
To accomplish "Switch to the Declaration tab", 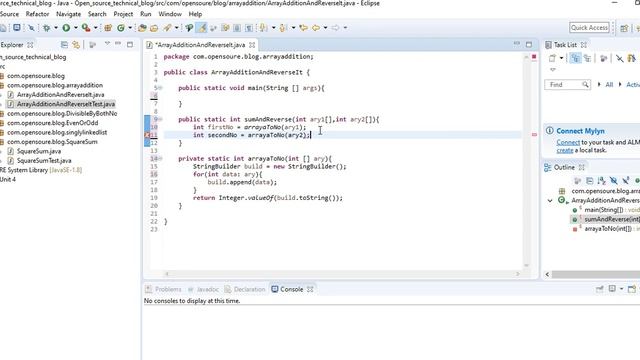I will click(245, 289).
